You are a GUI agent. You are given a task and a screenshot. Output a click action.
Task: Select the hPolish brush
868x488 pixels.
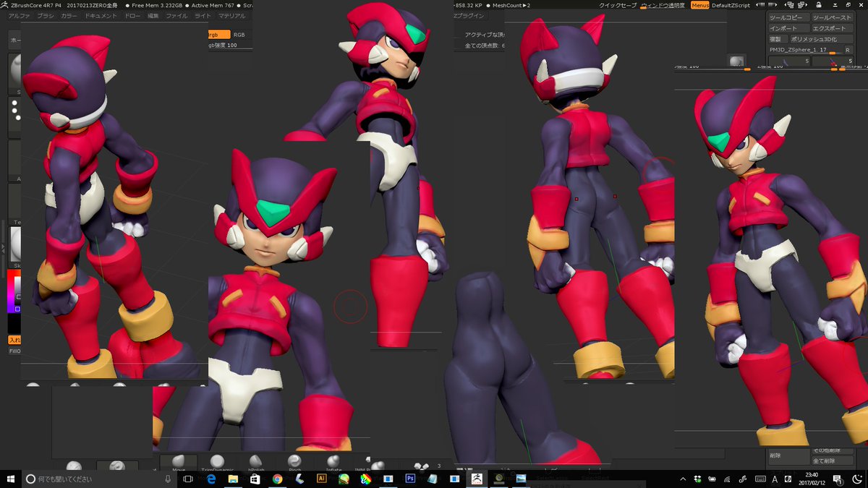[256, 462]
